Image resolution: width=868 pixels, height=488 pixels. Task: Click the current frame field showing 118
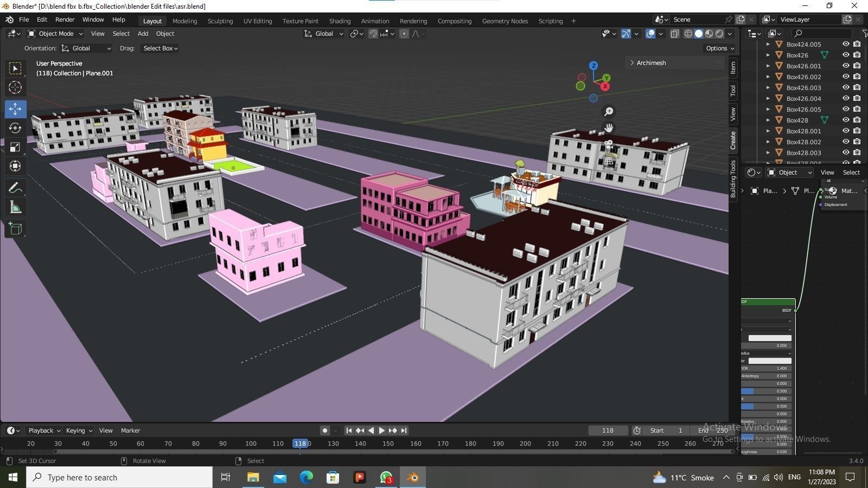tap(608, 431)
